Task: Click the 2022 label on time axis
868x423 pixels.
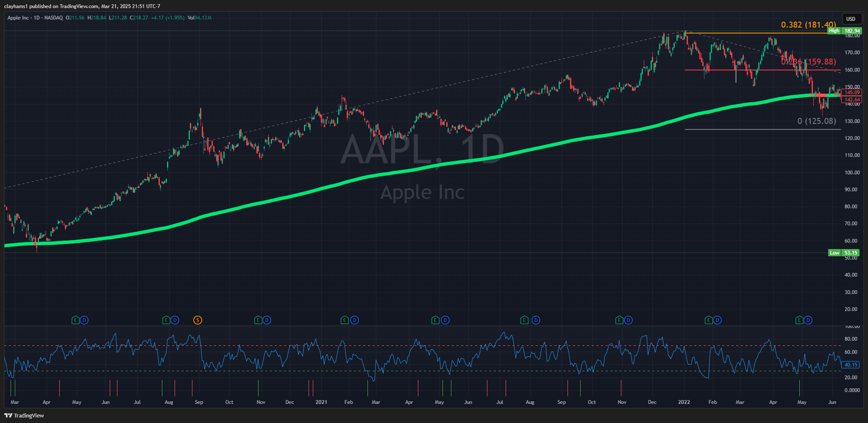Action: pyautogui.click(x=684, y=402)
